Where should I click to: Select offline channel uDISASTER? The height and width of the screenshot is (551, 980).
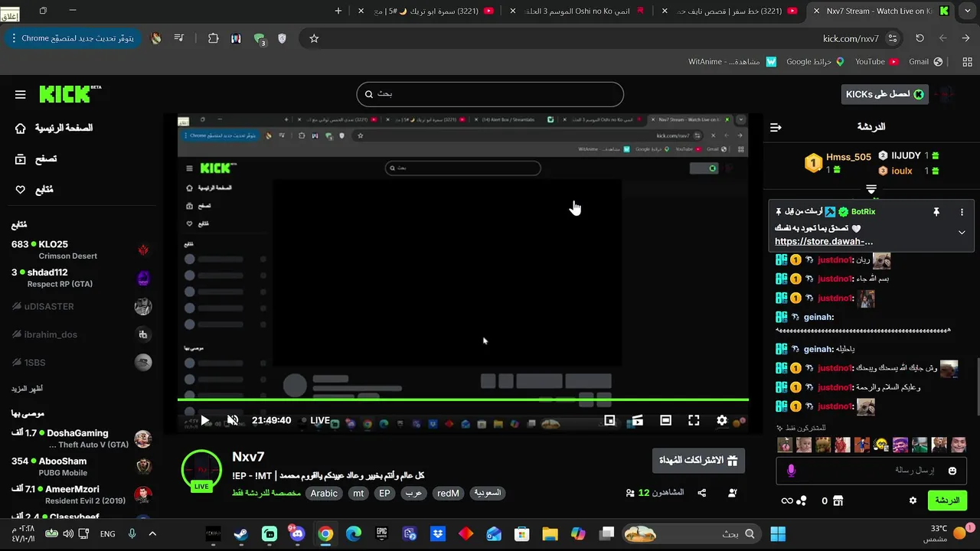81,307
